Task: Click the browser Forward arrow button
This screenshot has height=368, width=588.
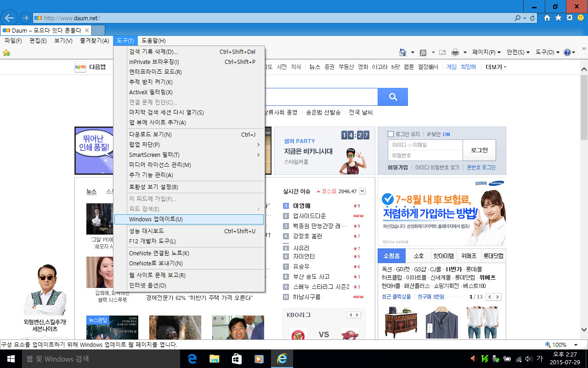Action: (x=25, y=18)
